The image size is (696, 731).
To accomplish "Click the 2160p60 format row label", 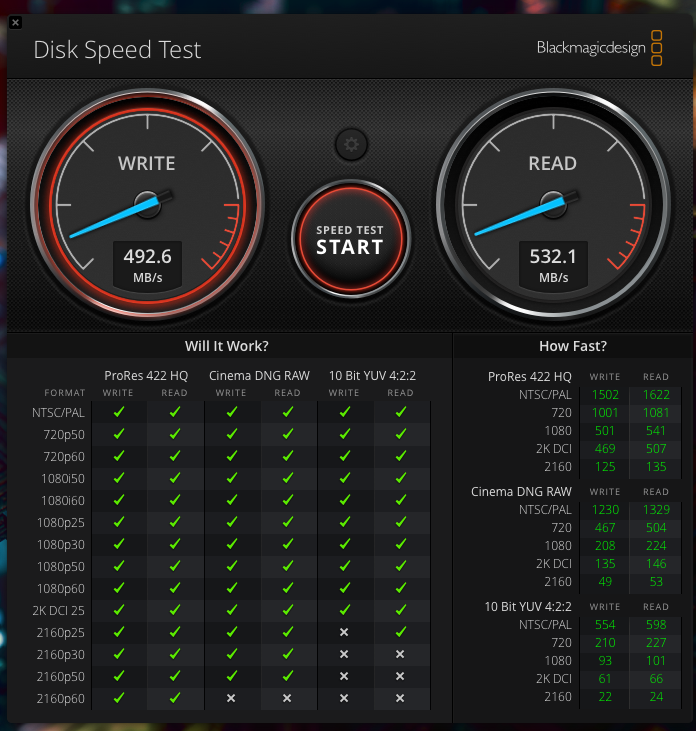I will pyautogui.click(x=61, y=698).
